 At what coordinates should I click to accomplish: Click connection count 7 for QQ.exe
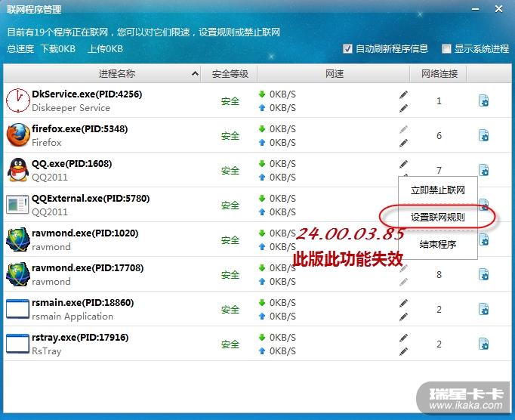click(x=439, y=170)
